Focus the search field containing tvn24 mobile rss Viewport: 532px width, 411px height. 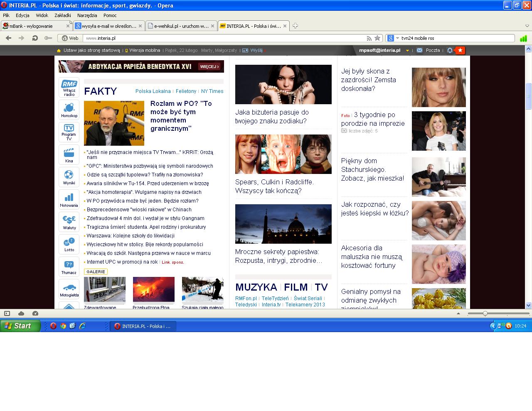(457, 38)
